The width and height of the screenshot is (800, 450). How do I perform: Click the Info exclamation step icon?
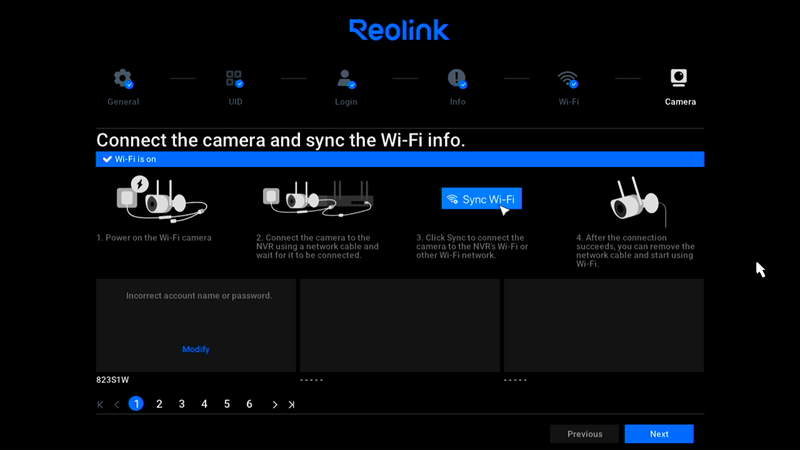pos(457,79)
